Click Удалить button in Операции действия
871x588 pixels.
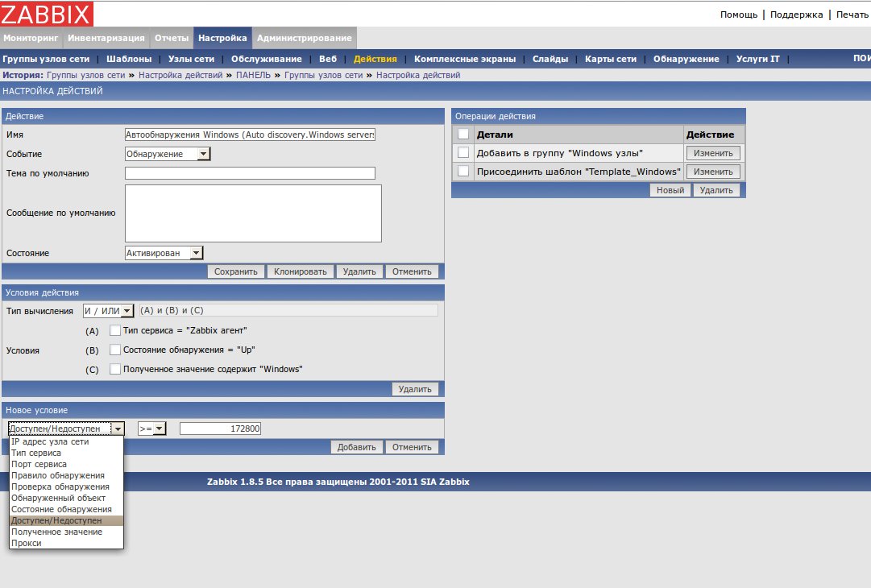716,190
